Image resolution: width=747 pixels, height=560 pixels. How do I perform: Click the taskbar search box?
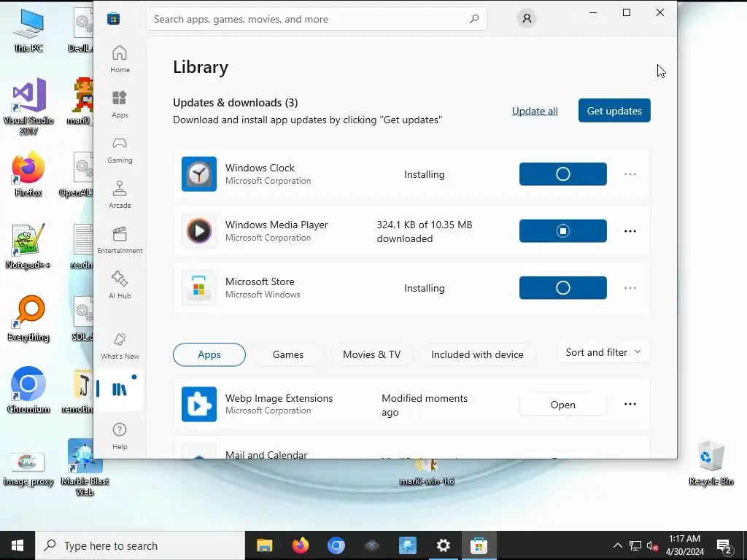tap(140, 545)
